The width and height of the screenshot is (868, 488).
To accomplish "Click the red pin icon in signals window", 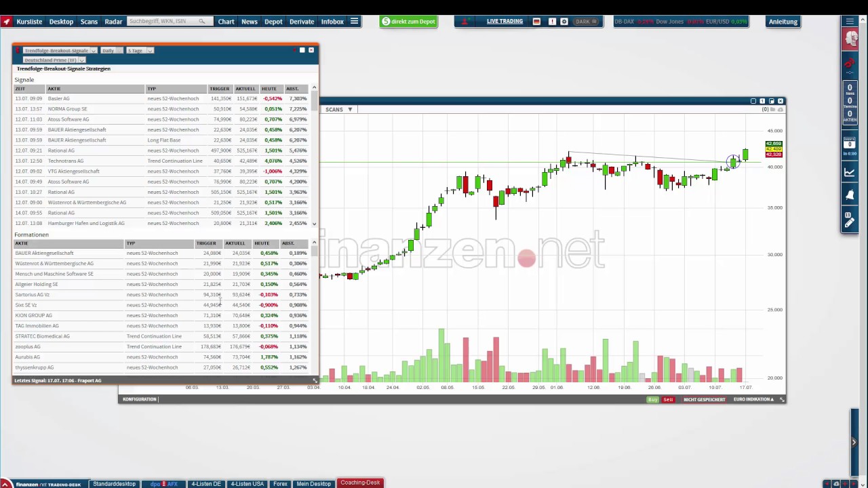I will point(293,50).
